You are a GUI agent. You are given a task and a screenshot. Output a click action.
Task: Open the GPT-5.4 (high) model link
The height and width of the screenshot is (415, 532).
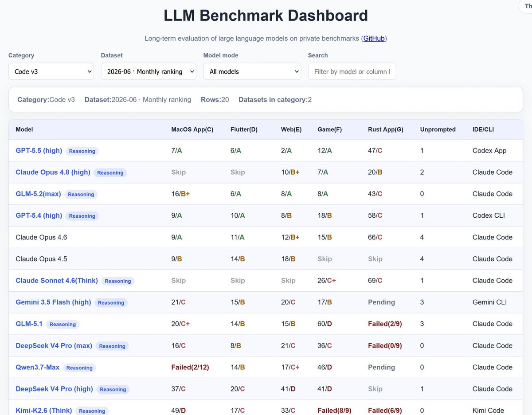(39, 215)
